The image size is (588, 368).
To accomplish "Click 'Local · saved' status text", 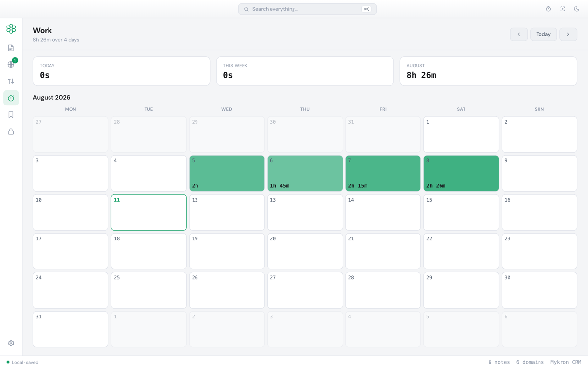I will click(25, 362).
